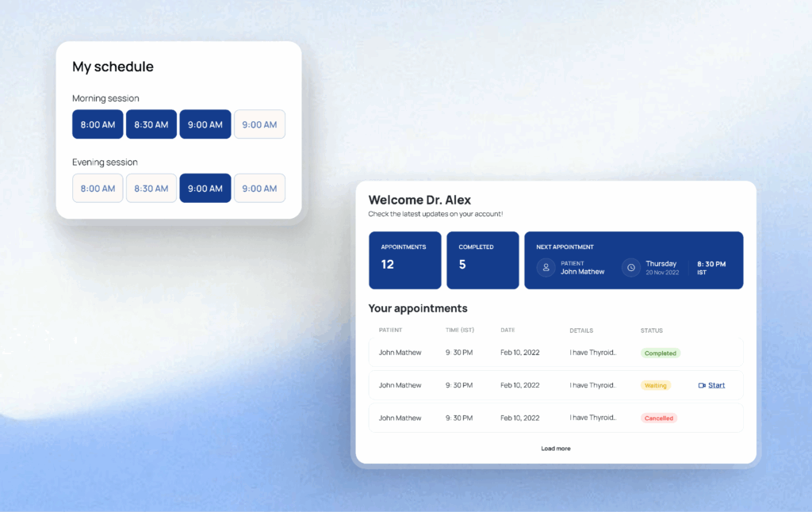Open the Appointments 12 summary card

(x=405, y=260)
